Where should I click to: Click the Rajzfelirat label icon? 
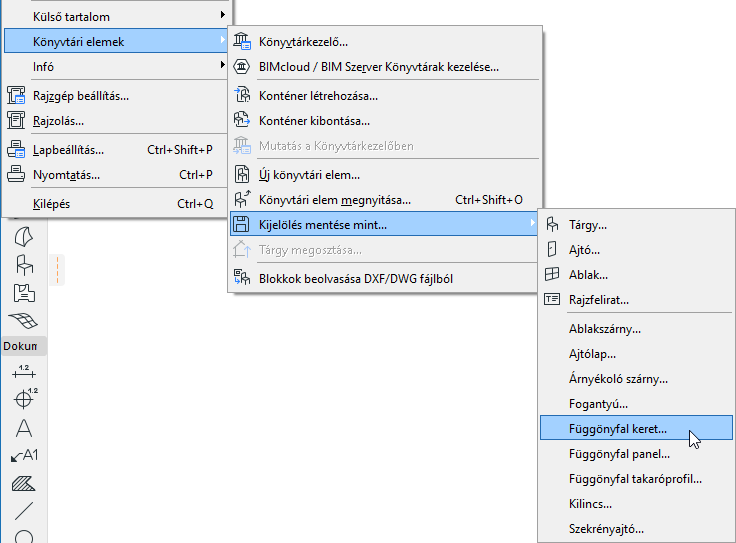(x=552, y=299)
